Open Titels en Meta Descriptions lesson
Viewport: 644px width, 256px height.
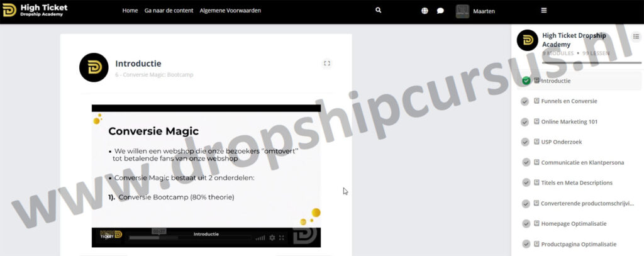576,183
